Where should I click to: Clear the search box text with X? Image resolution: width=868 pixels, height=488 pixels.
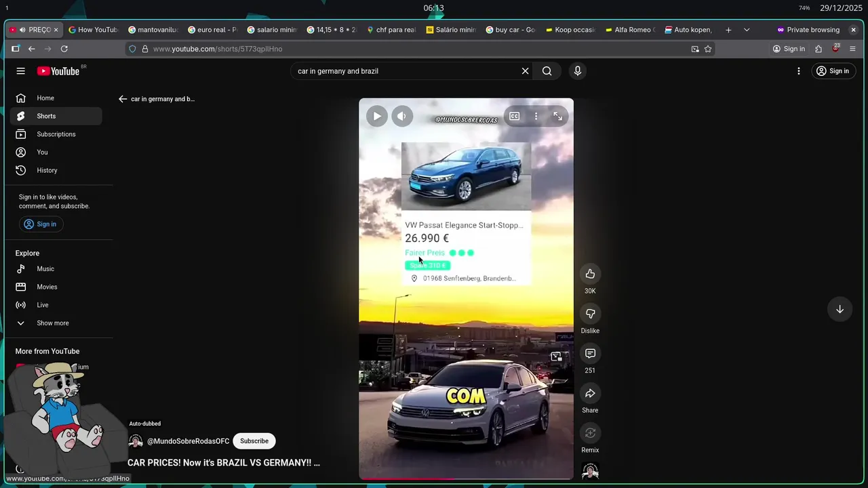[x=525, y=71]
